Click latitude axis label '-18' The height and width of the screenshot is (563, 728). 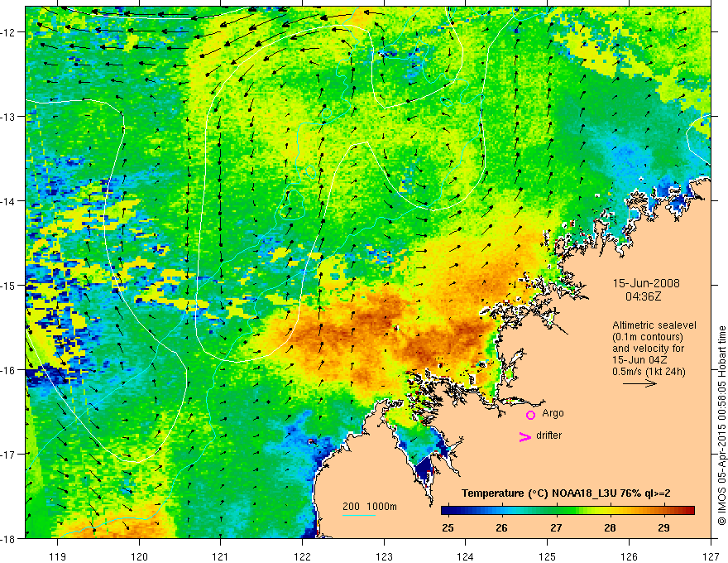8,538
